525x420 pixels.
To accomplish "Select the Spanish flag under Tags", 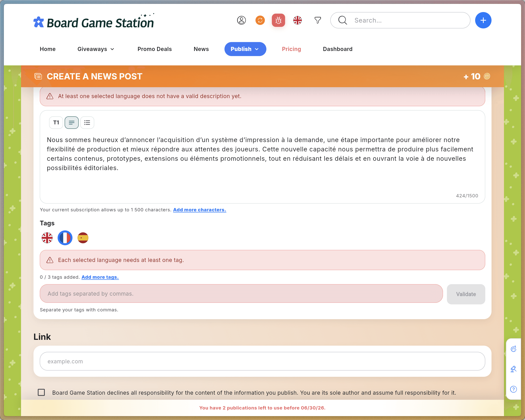I will (x=83, y=238).
